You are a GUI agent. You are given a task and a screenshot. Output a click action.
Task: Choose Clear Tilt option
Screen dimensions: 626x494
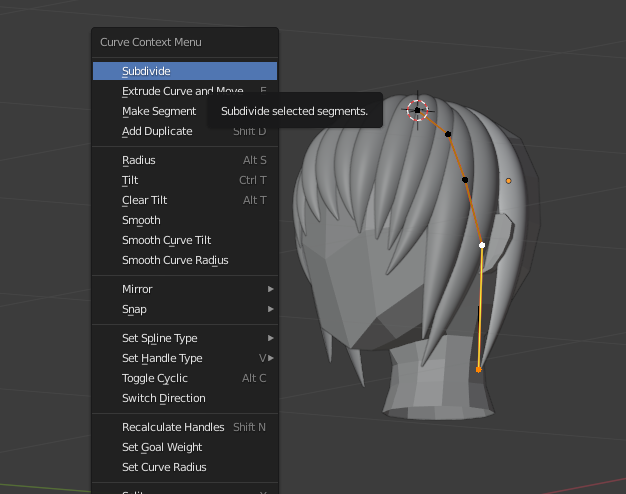click(185, 200)
